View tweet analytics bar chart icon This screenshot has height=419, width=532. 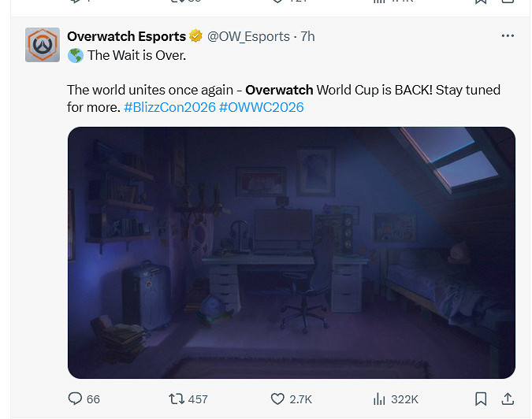click(379, 399)
